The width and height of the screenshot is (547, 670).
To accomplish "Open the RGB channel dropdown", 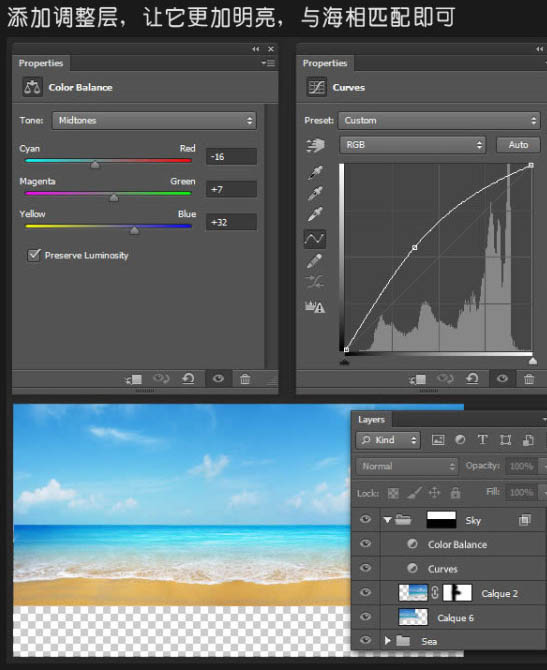I will tap(413, 145).
